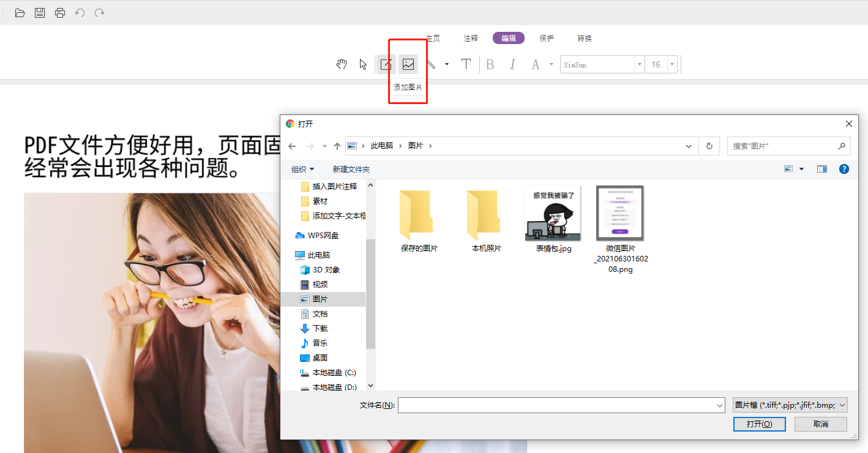Screen dimensions: 868x453
Task: Show the preview pane in the dialog
Action: coord(821,169)
